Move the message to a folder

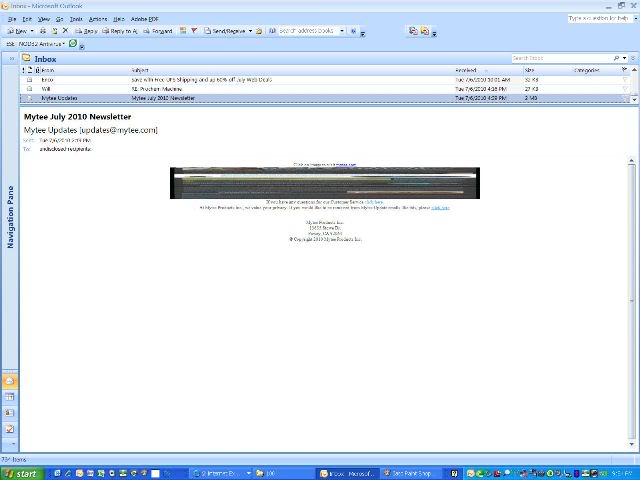(x=54, y=31)
